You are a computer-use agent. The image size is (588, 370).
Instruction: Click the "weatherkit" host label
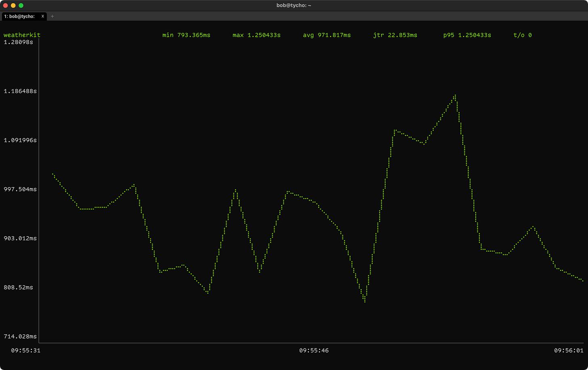point(22,35)
